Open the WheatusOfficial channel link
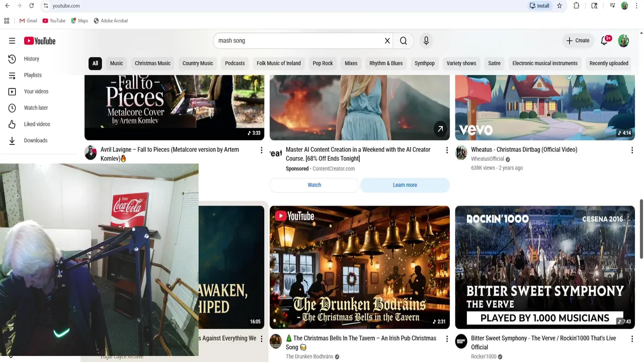The image size is (644, 362). [488, 159]
